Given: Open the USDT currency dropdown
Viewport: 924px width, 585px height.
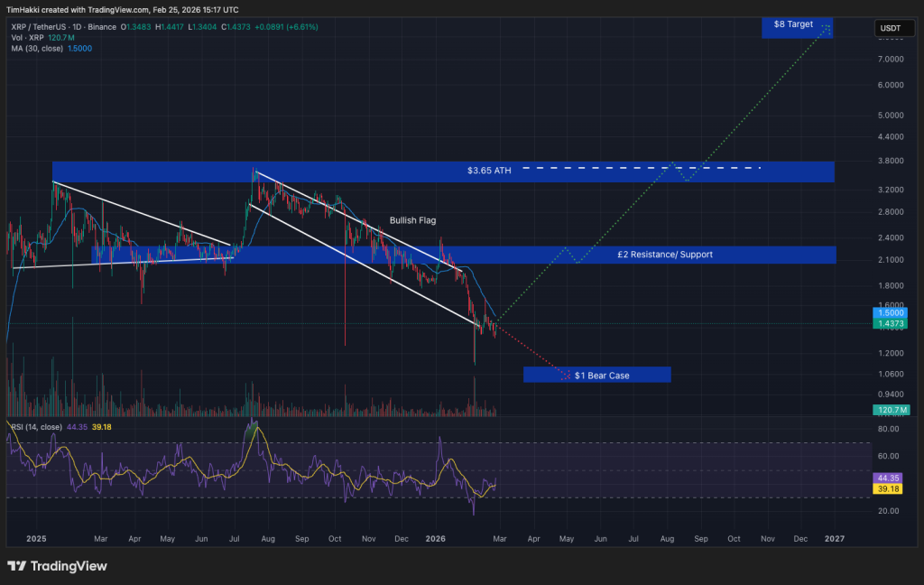Looking at the screenshot, I should [x=893, y=27].
